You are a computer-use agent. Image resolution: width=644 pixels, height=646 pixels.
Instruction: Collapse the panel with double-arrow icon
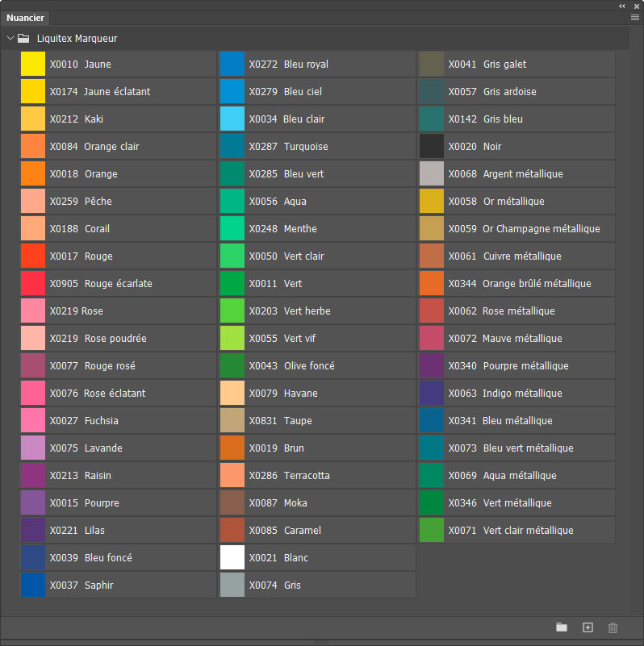(x=622, y=5)
